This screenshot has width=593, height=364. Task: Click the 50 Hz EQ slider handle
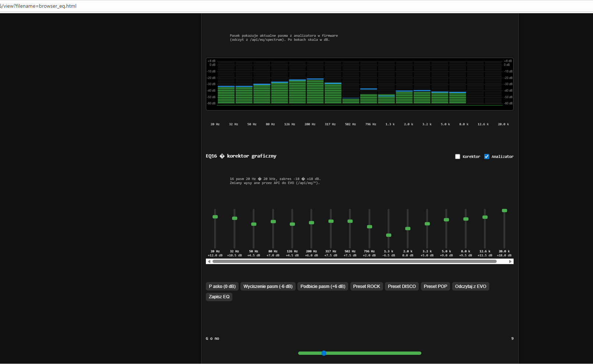pos(254,224)
